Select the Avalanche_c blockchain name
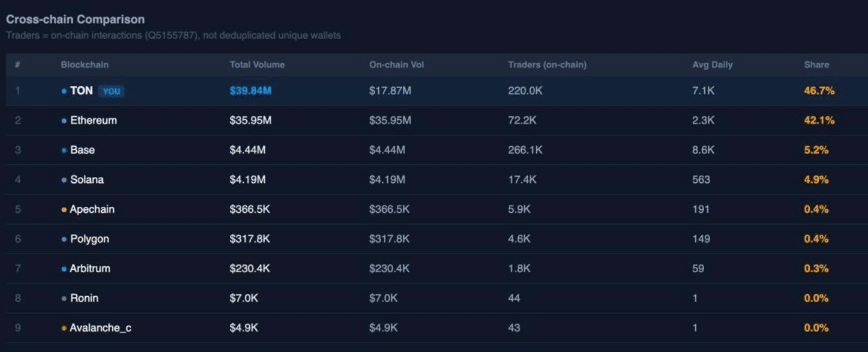Image resolution: width=868 pixels, height=352 pixels. (x=100, y=328)
